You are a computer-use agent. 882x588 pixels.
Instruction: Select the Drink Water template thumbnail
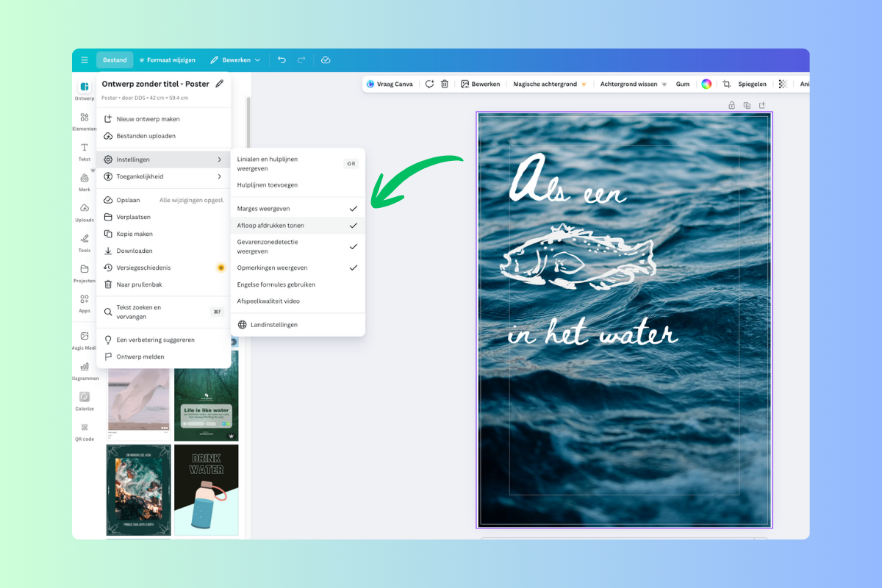point(206,490)
